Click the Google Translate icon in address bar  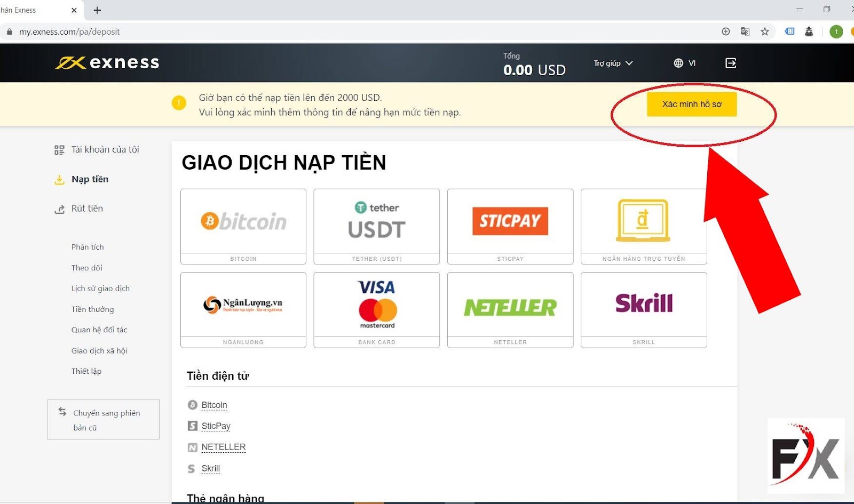(x=745, y=31)
